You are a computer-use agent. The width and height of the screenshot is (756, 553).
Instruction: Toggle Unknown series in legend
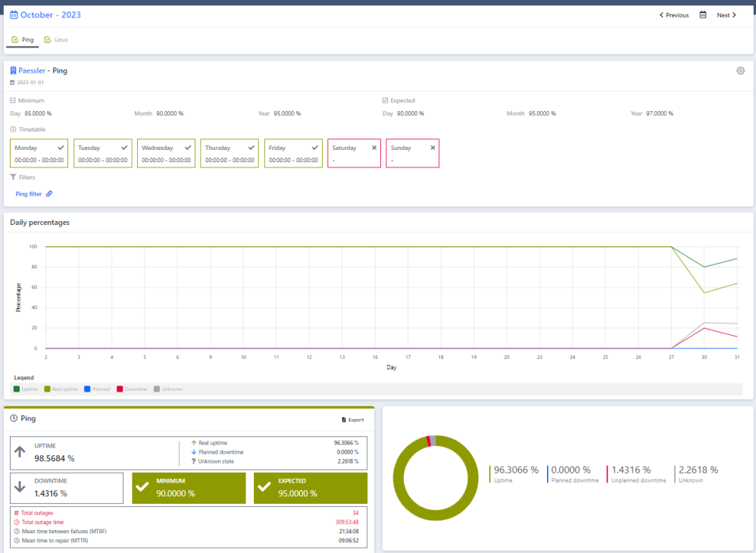(168, 389)
